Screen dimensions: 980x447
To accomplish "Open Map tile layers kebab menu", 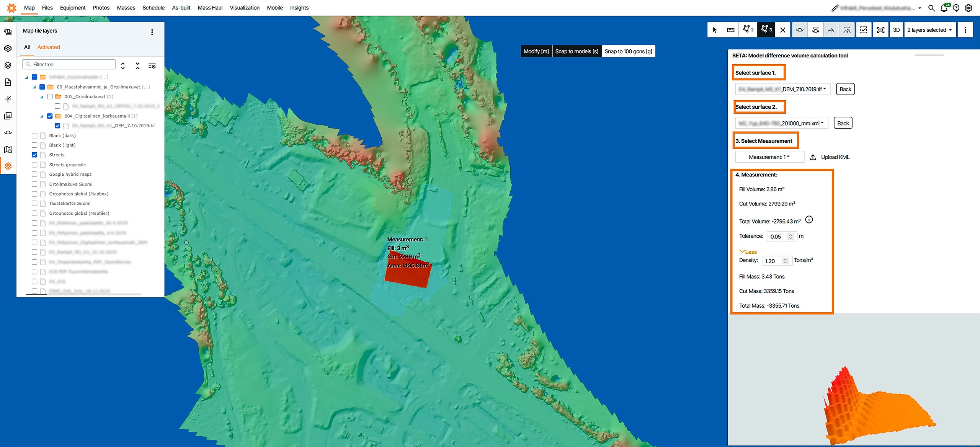I will [152, 32].
